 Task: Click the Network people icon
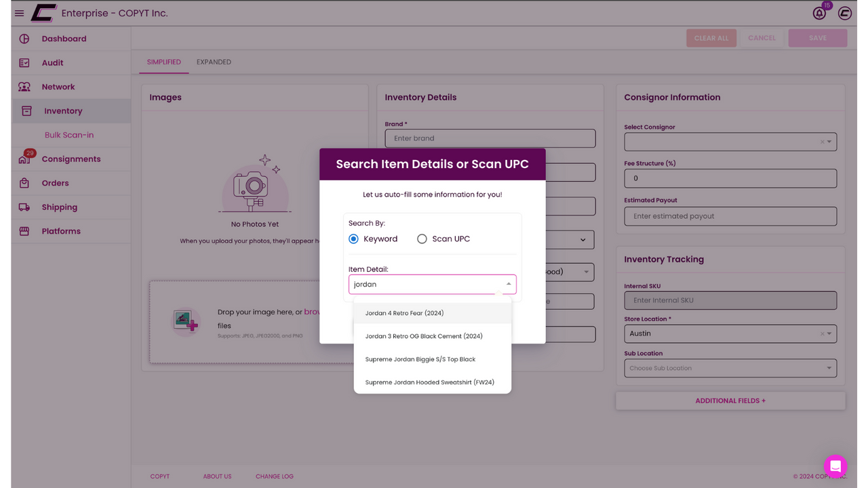[x=24, y=87]
